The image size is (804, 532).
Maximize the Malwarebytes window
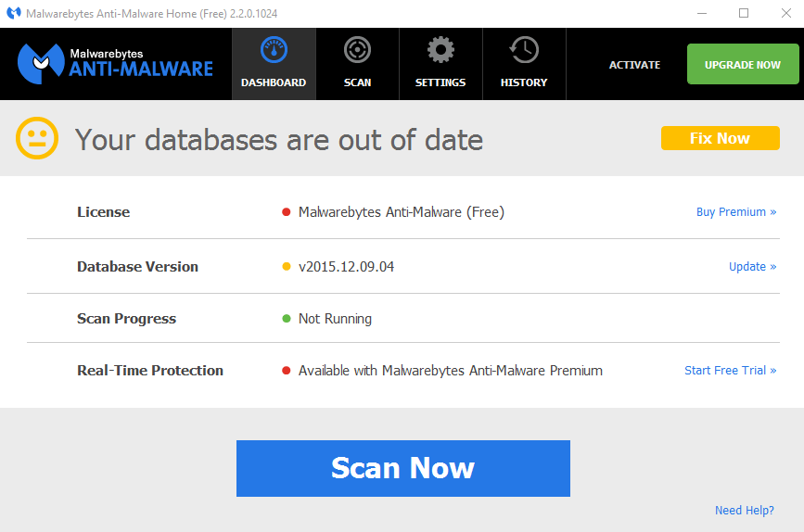click(x=744, y=13)
